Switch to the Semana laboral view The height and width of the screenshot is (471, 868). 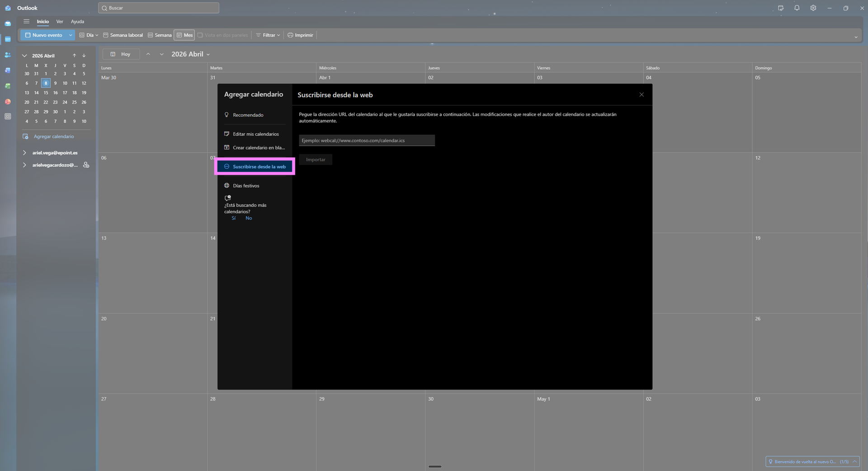123,35
